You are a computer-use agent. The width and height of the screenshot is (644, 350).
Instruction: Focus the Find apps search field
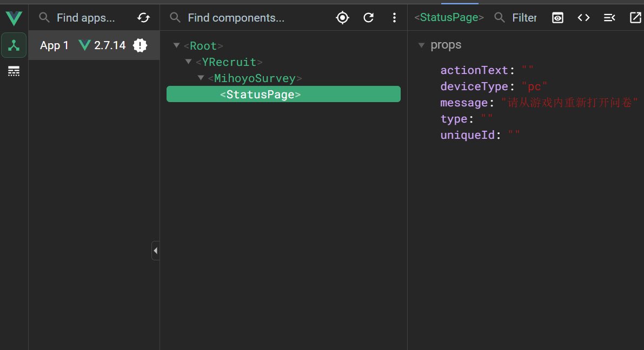(86, 18)
